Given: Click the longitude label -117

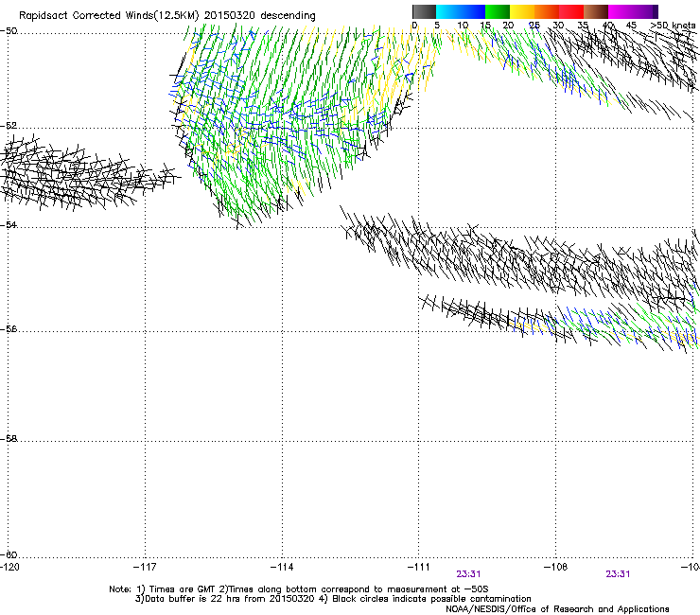Looking at the screenshot, I should (145, 567).
